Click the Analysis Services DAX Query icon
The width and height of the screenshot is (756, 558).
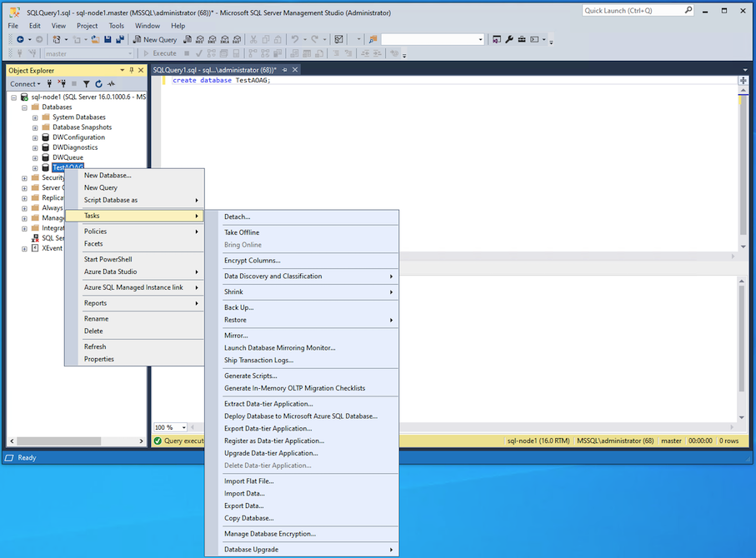coord(238,39)
